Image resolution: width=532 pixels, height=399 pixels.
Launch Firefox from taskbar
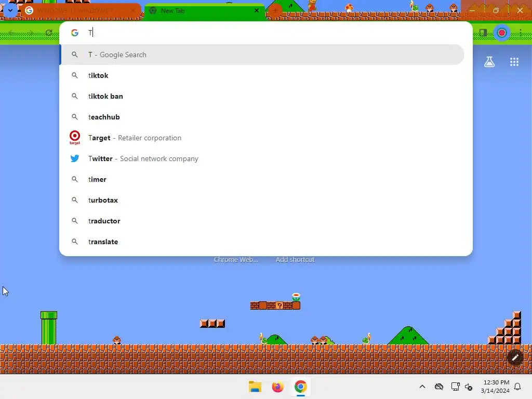coord(278,387)
